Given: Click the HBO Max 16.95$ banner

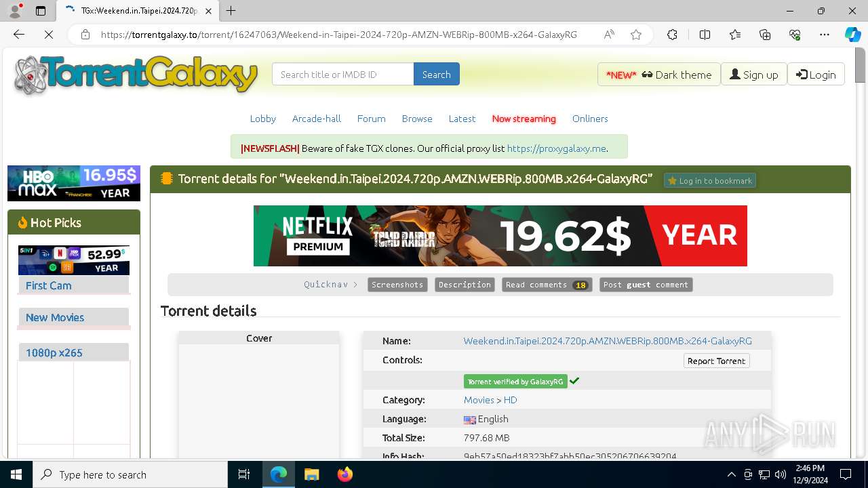Looking at the screenshot, I should click(74, 183).
